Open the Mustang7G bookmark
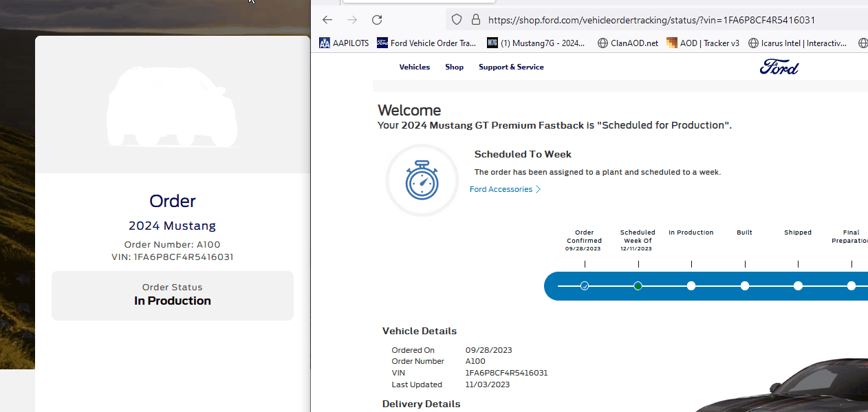868x412 pixels. point(536,43)
